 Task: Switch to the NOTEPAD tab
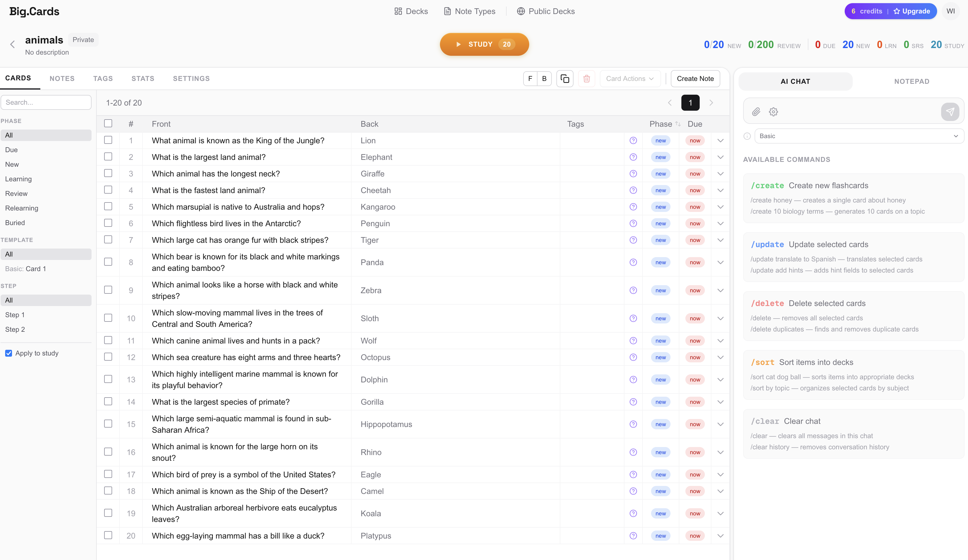point(911,82)
